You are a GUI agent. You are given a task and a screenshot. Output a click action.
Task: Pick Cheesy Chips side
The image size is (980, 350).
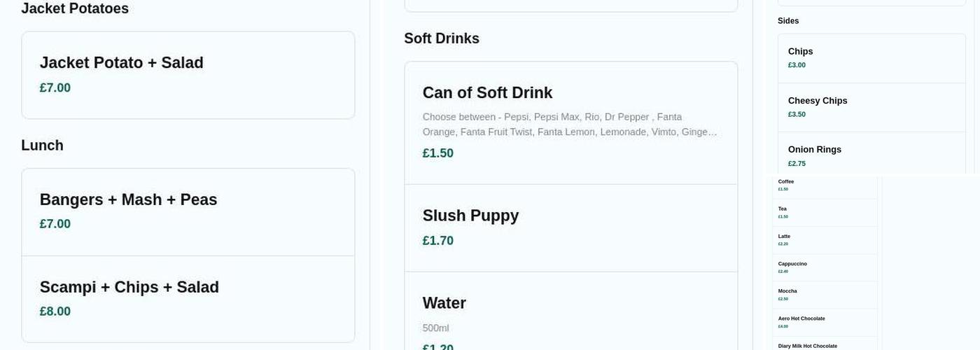click(871, 107)
